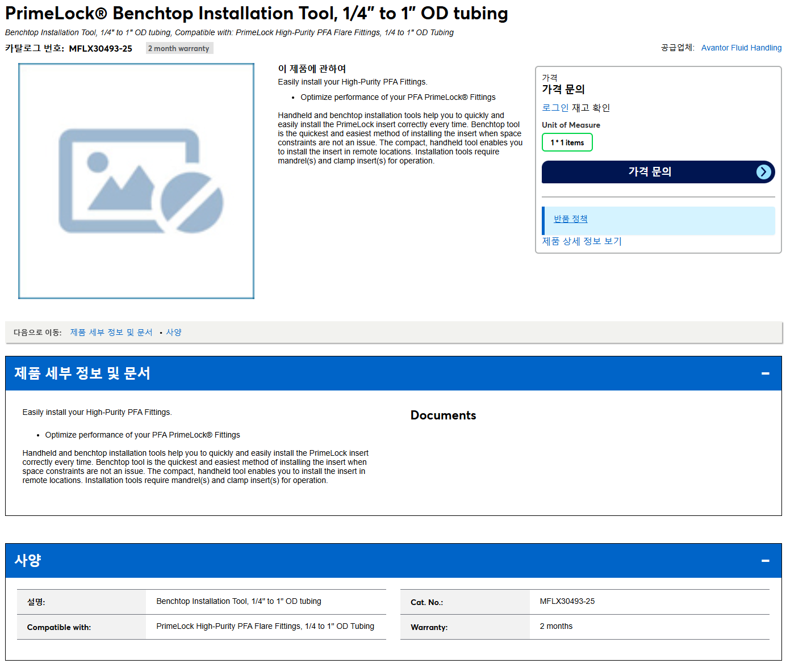
Task: Open the Avantor Fluid Handling supplier link
Action: click(x=741, y=48)
